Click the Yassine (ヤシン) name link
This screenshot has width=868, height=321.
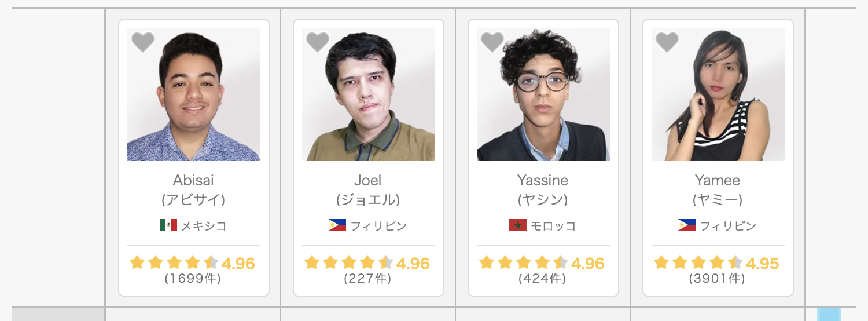click(x=543, y=189)
